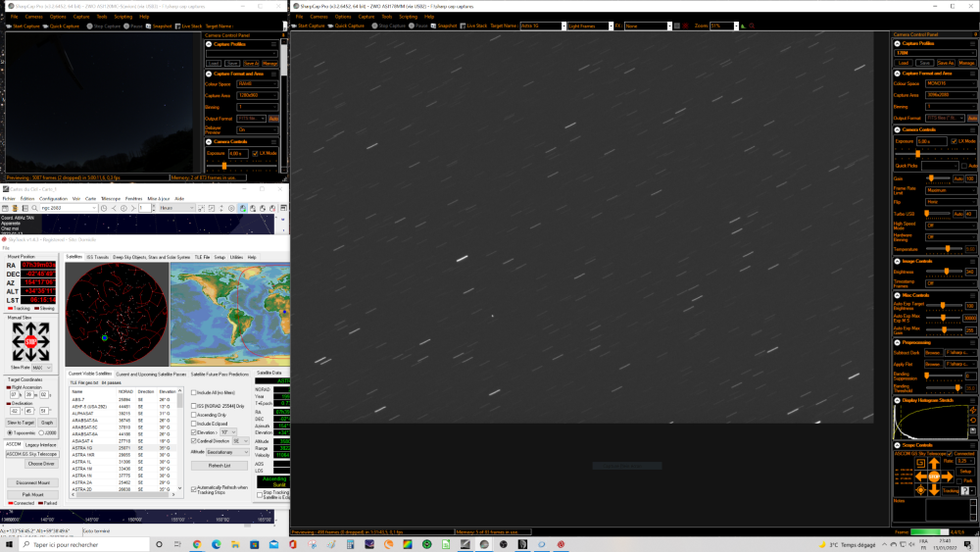Uncheck the Elevation filter checkbox
Screen dimensions: 980x552
[x=194, y=432]
